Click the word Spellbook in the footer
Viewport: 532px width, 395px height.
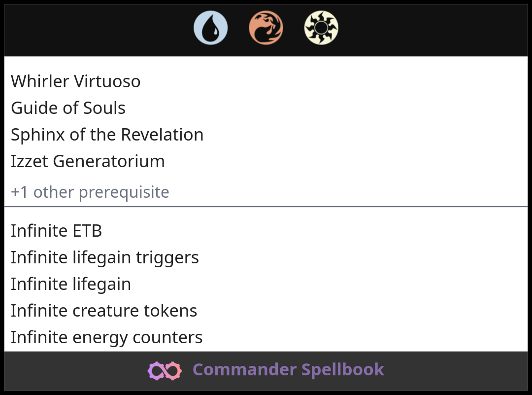(343, 370)
